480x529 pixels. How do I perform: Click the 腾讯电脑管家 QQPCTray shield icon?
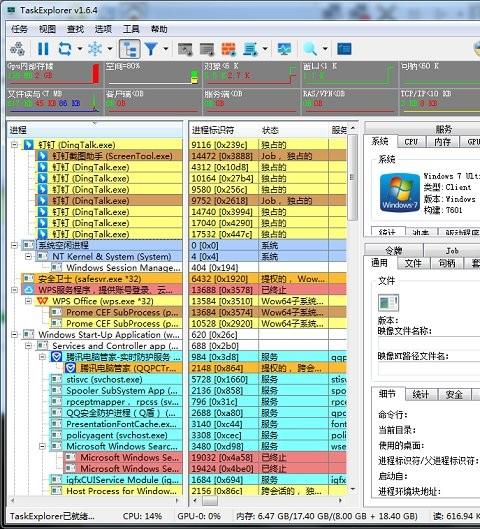pyautogui.click(x=70, y=368)
